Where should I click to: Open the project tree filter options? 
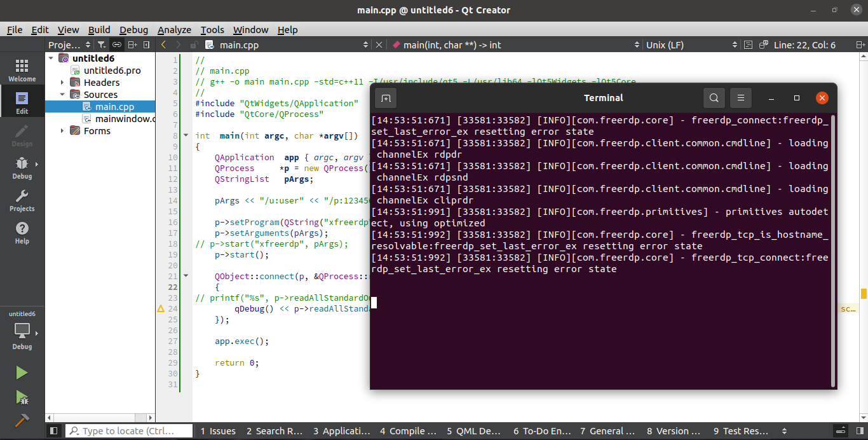[102, 45]
